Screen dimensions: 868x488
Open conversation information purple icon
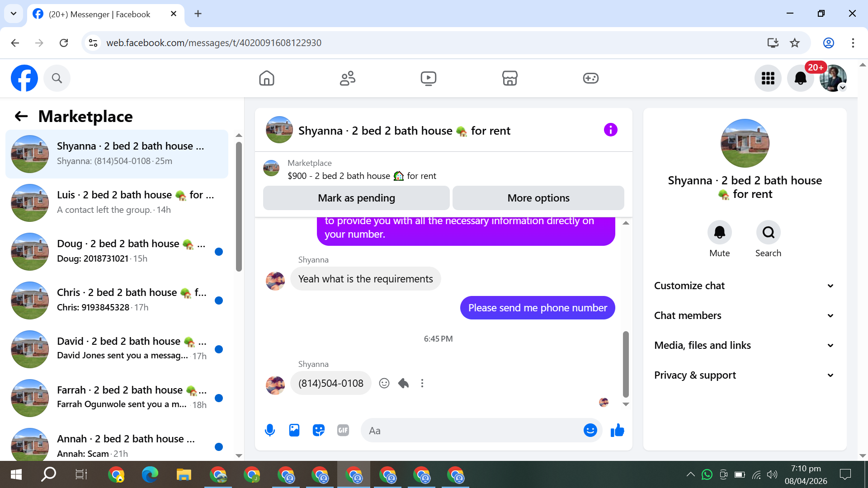coord(610,130)
